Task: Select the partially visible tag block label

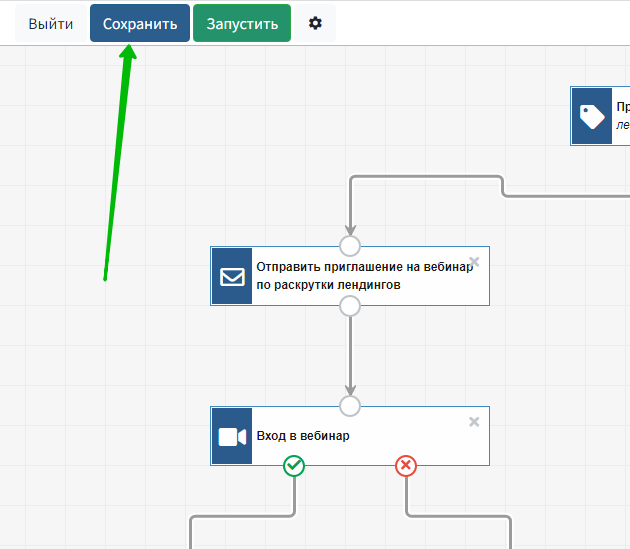Action: click(x=622, y=116)
